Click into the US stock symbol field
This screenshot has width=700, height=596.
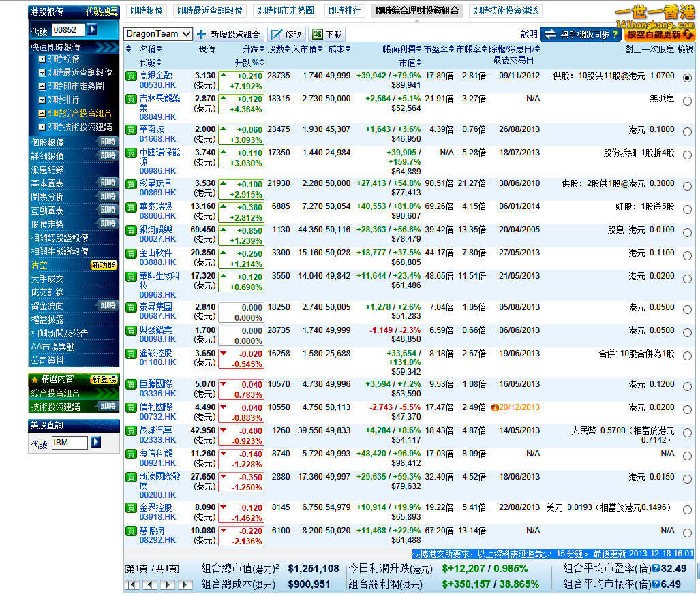(70, 443)
